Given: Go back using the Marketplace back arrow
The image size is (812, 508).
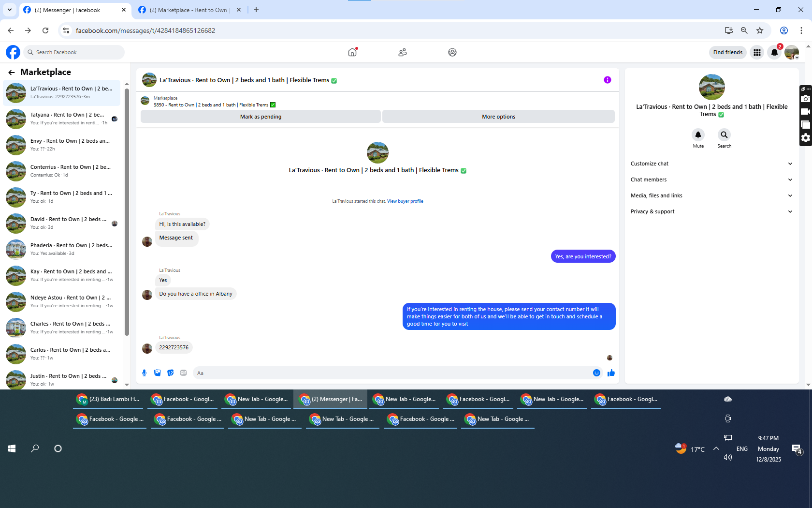Looking at the screenshot, I should point(12,73).
